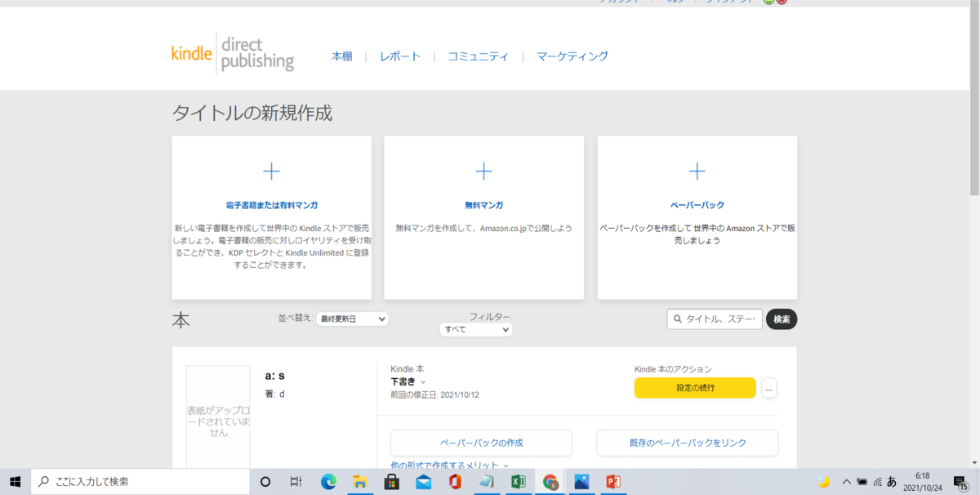Screen dimensions: 980x495
Task: Switch to the 本棚 tab
Action: [x=342, y=56]
